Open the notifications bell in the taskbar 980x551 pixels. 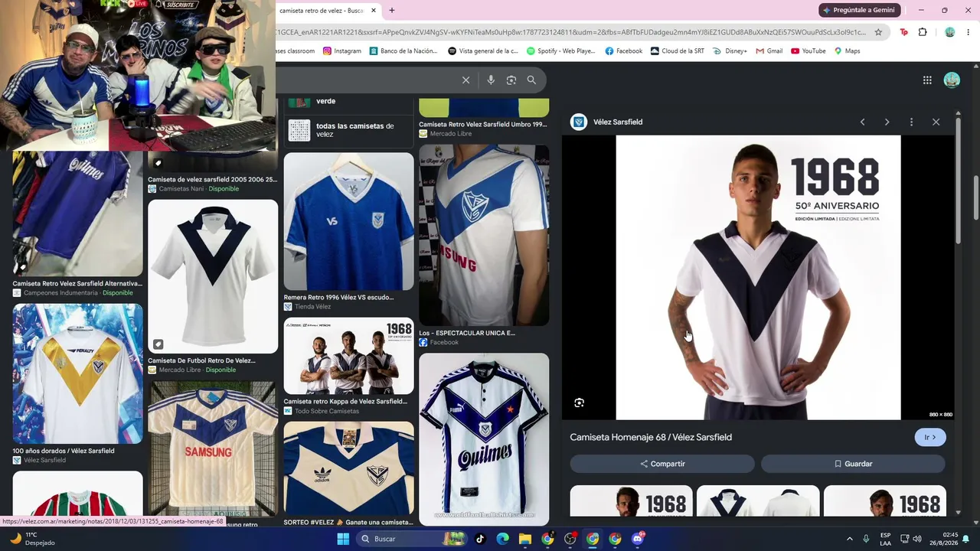coord(966,539)
